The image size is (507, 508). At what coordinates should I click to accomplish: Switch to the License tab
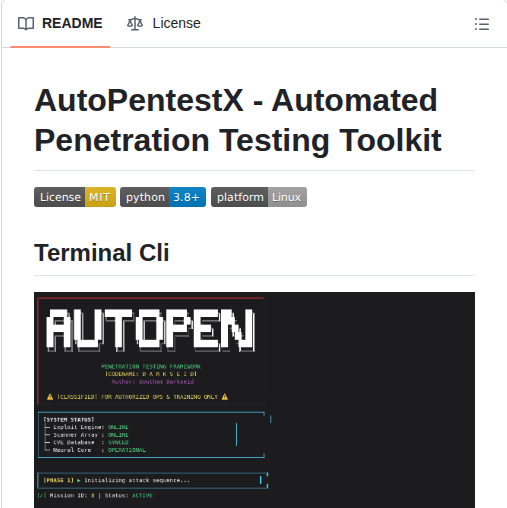click(163, 24)
